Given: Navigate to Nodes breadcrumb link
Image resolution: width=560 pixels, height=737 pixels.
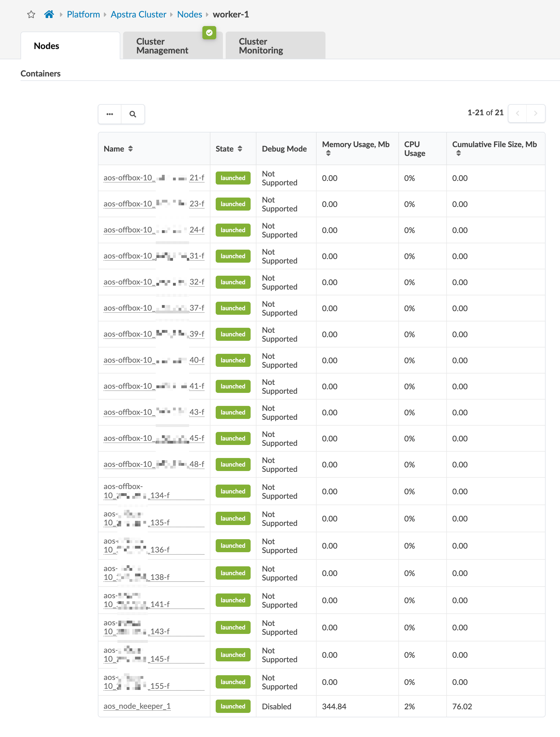Looking at the screenshot, I should tap(189, 14).
